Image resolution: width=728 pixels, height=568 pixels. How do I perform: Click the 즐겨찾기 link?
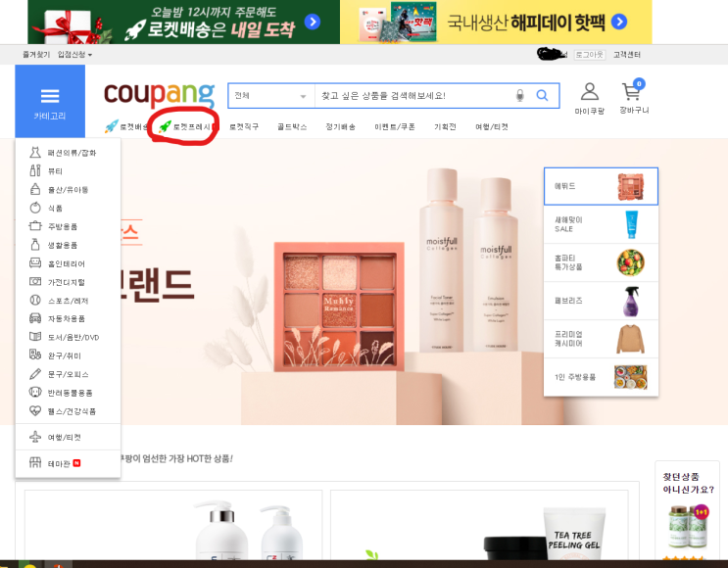click(x=36, y=55)
